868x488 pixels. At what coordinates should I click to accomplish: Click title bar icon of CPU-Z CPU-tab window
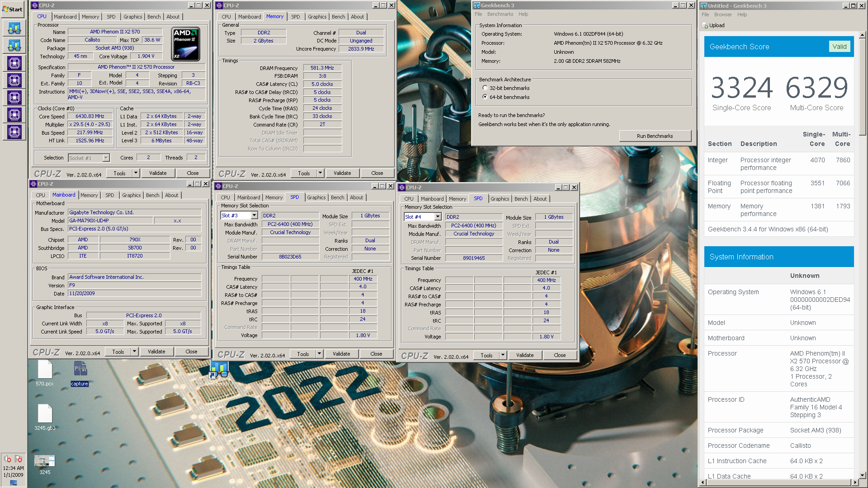pos(34,5)
